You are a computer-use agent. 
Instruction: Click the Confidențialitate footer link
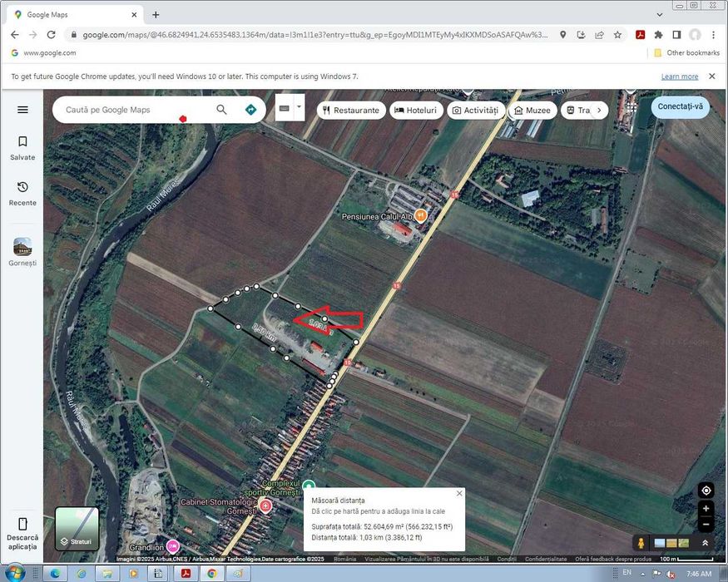[x=546, y=559]
